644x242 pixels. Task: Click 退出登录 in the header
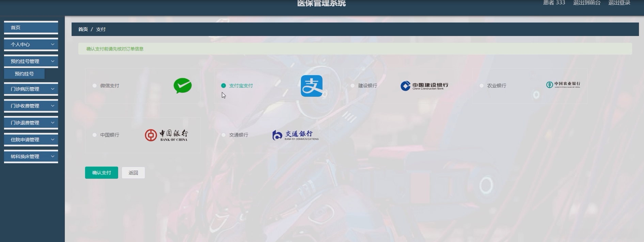coord(619,3)
